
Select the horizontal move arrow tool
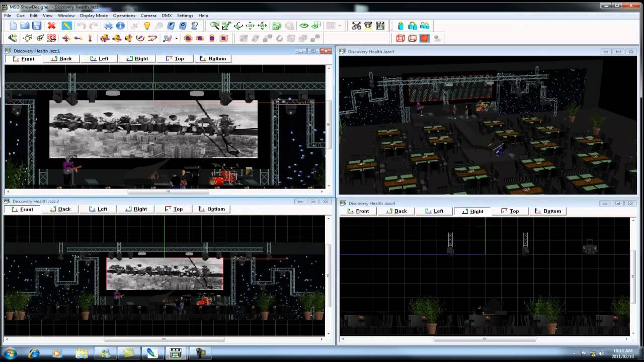(78, 38)
